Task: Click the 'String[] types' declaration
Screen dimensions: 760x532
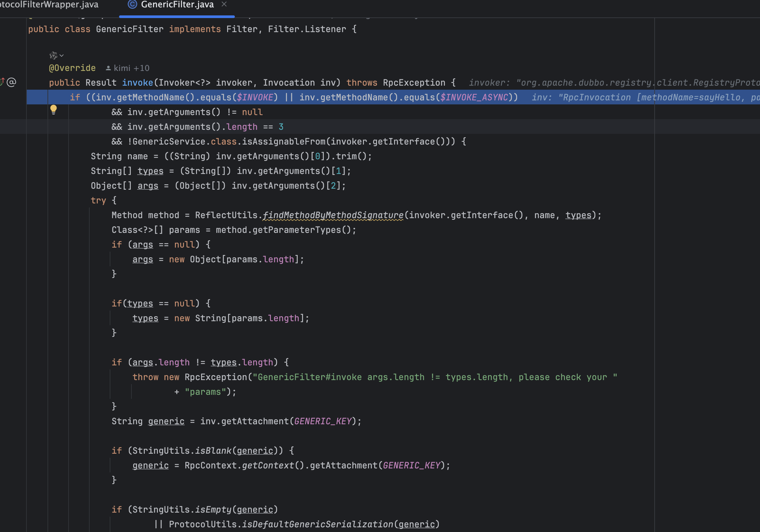Action: click(x=127, y=171)
